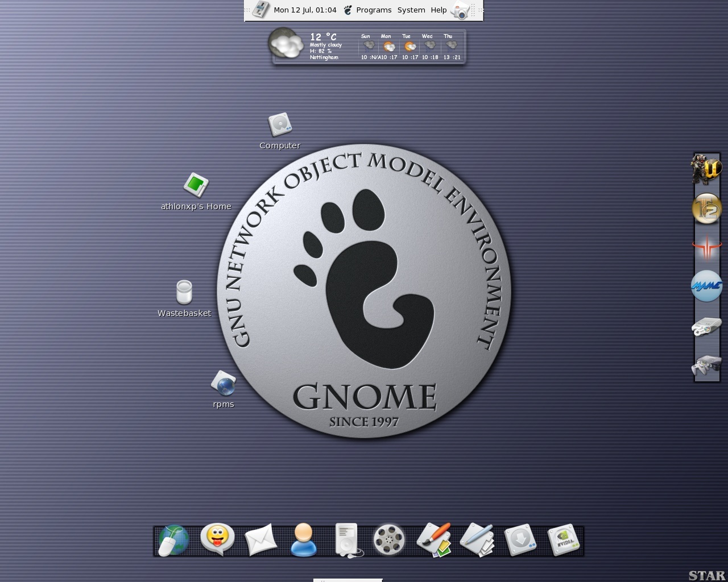This screenshot has width=728, height=582.
Task: Click the screenshot camera panel icon
Action: tap(460, 10)
